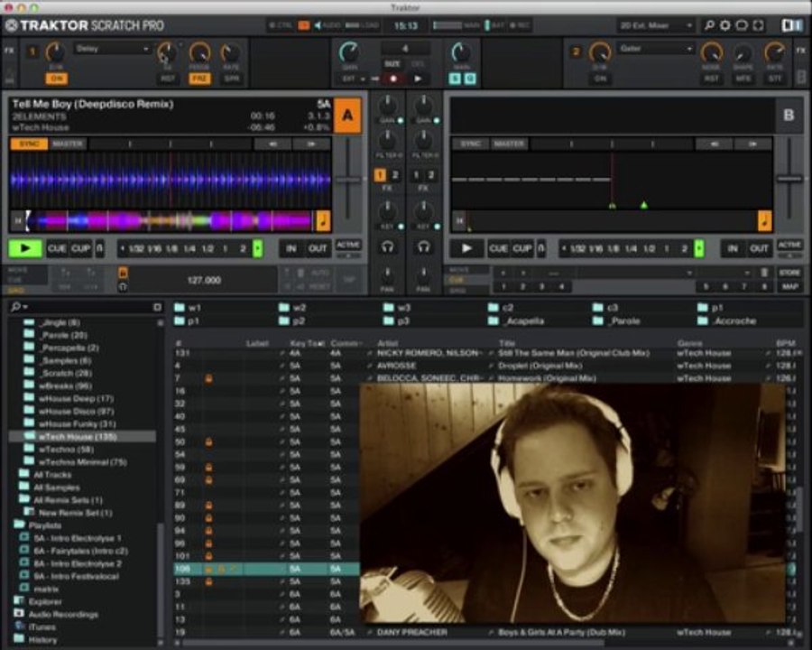Start playback on deck B
This screenshot has height=650, width=812.
[x=466, y=248]
